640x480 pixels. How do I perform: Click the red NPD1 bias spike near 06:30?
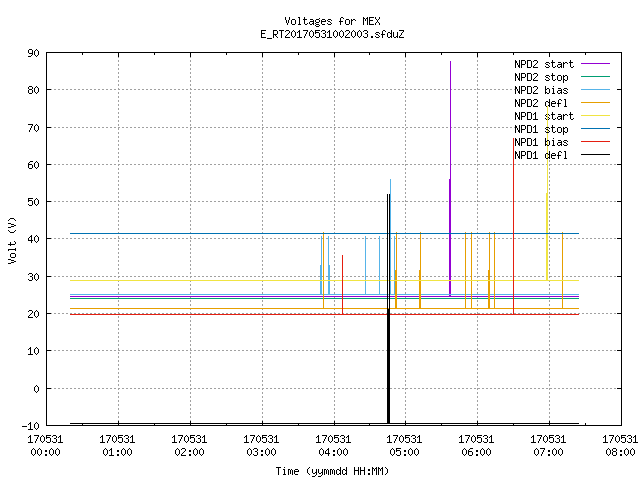[x=513, y=226]
